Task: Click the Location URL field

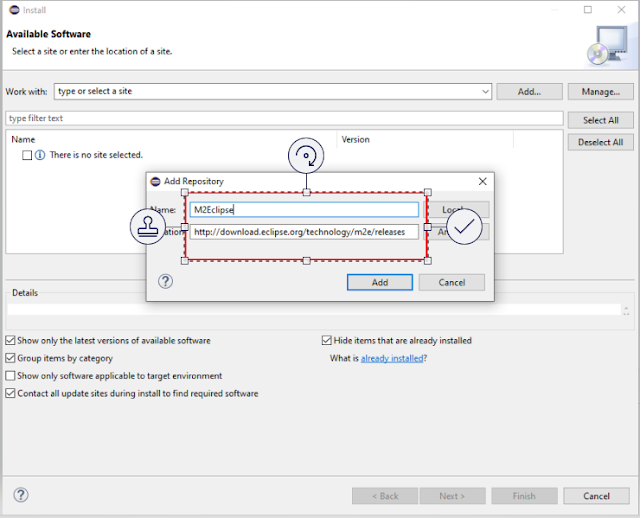Action: 304,232
